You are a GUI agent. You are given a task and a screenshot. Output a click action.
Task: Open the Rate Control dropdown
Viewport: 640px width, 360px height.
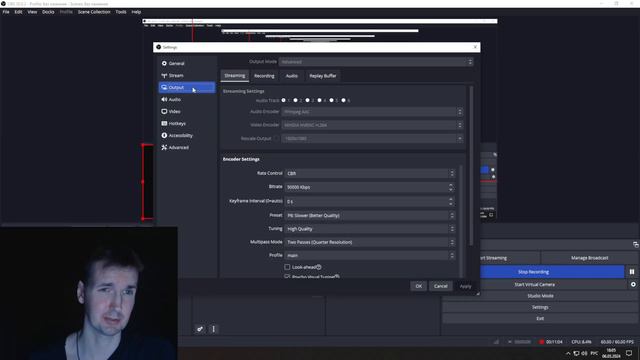pos(370,173)
